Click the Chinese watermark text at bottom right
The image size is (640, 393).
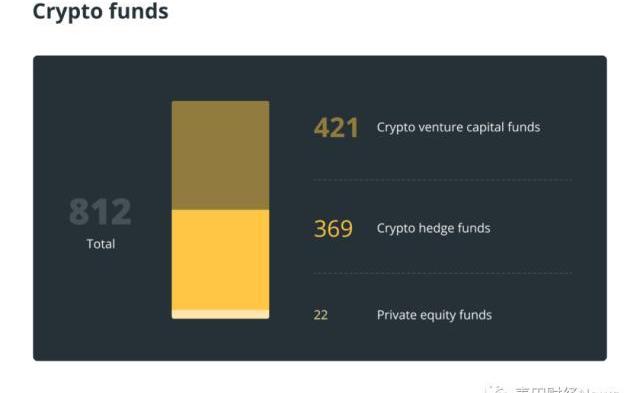(x=566, y=390)
